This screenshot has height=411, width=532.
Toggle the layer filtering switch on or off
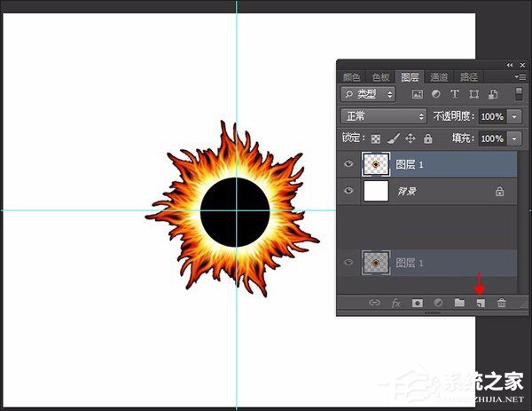click(519, 94)
